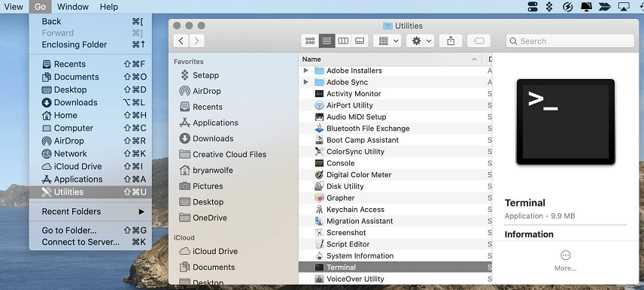Open Applications in Finder sidebar
Viewport: 644px width, 290px height.
(x=209, y=122)
